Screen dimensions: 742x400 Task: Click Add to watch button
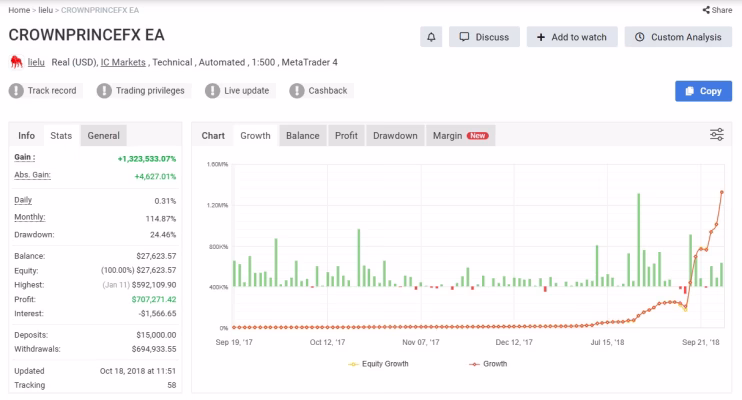coord(572,37)
